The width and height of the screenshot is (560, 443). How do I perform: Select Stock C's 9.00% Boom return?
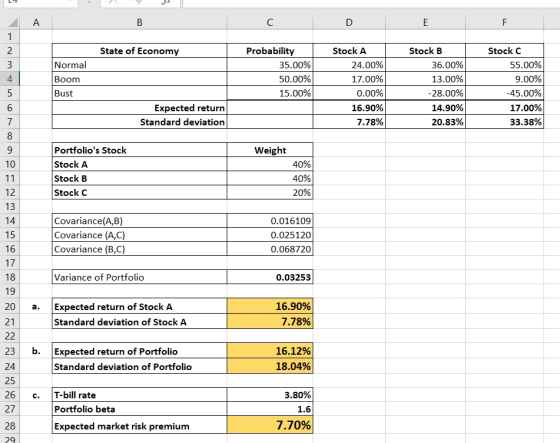[504, 79]
